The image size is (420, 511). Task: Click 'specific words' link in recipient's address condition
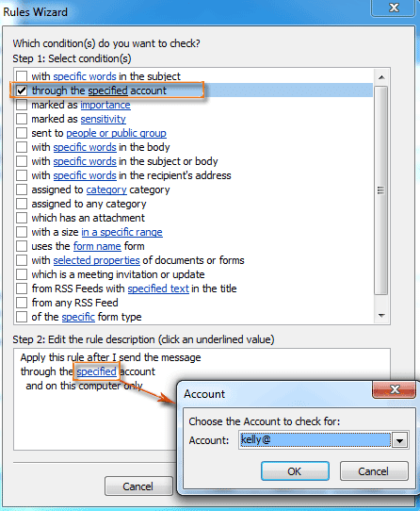85,175
